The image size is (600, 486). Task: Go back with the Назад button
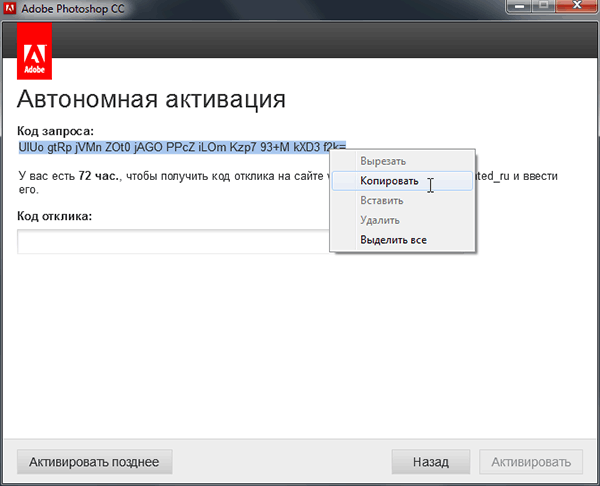430,462
